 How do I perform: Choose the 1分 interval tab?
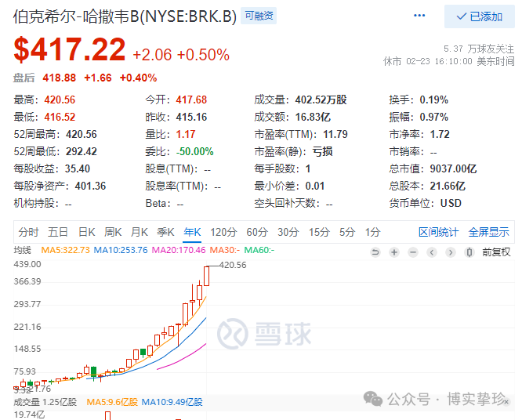pyautogui.click(x=372, y=232)
